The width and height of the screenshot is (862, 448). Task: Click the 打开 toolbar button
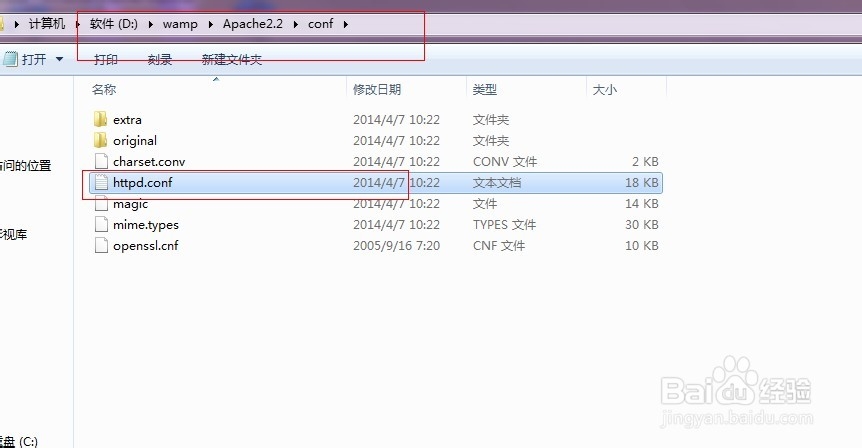[x=25, y=59]
